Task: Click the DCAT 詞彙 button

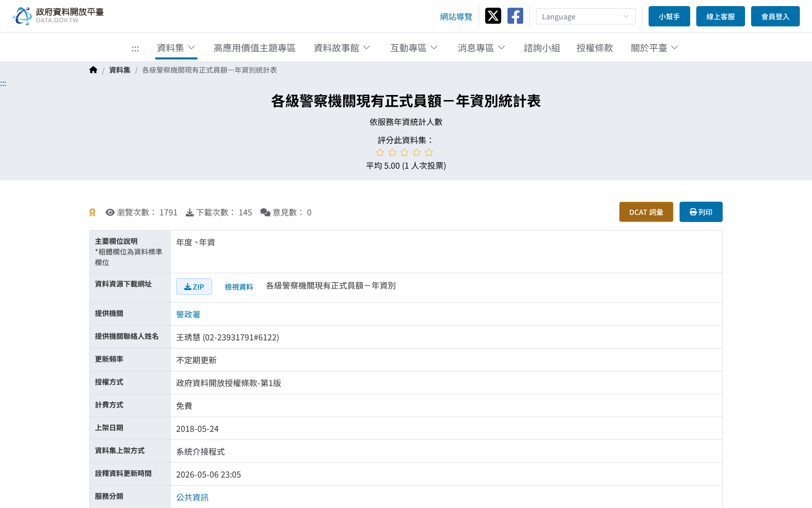Action: (646, 212)
